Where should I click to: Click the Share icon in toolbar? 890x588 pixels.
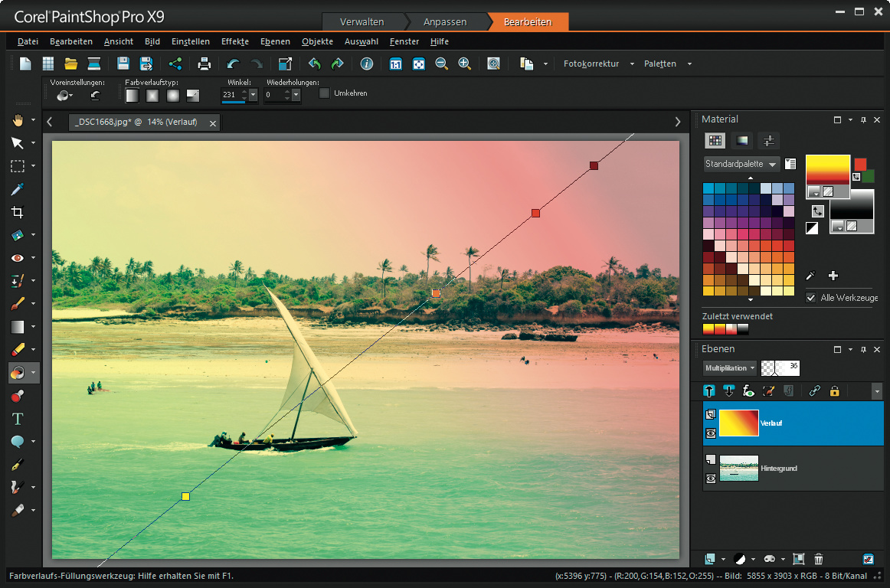pyautogui.click(x=175, y=64)
